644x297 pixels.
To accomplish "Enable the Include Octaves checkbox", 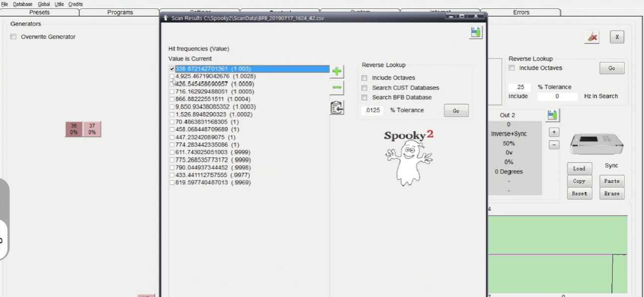I will coord(364,77).
